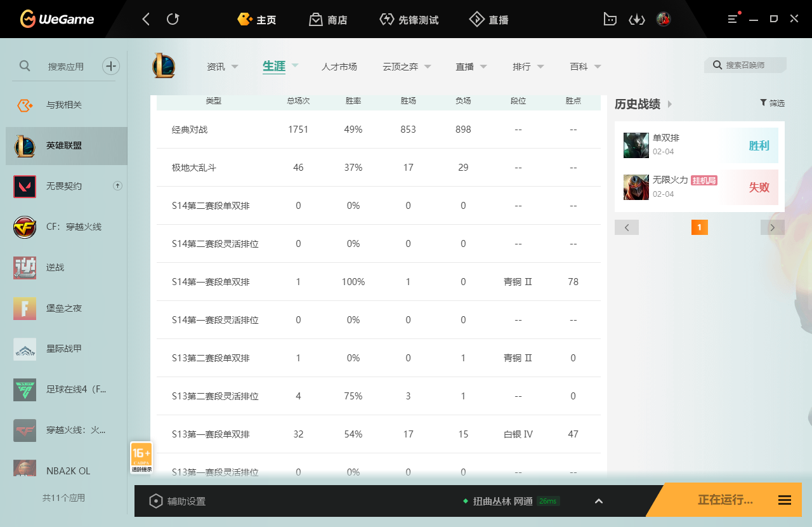Click the S14第一赛段单双排 row label
Viewport: 812px width, 527px height.
(211, 282)
